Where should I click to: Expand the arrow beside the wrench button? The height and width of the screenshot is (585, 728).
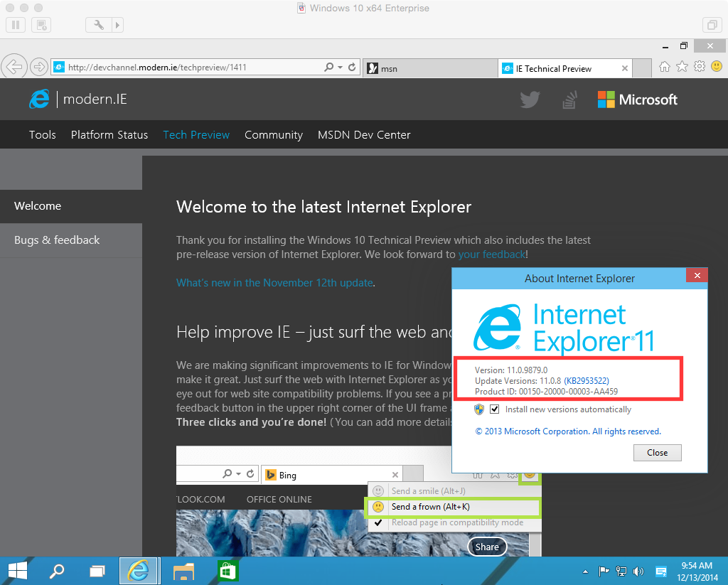[117, 25]
